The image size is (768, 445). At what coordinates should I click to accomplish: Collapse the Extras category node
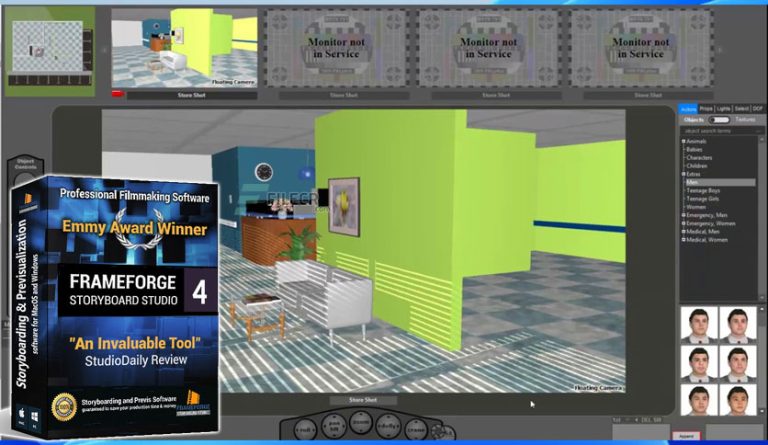[x=683, y=174]
